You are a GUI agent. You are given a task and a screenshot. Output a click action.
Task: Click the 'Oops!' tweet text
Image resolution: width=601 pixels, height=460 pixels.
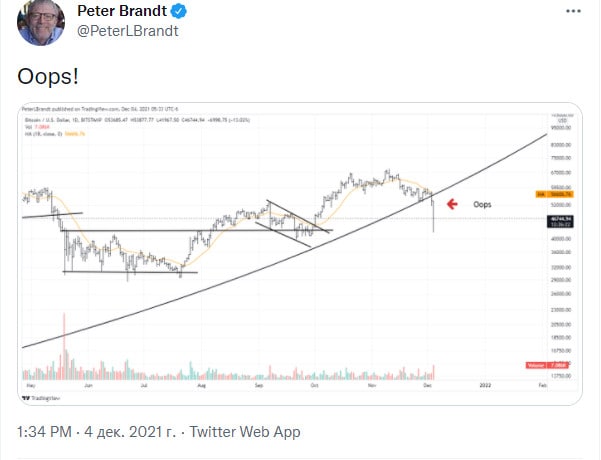(x=49, y=76)
